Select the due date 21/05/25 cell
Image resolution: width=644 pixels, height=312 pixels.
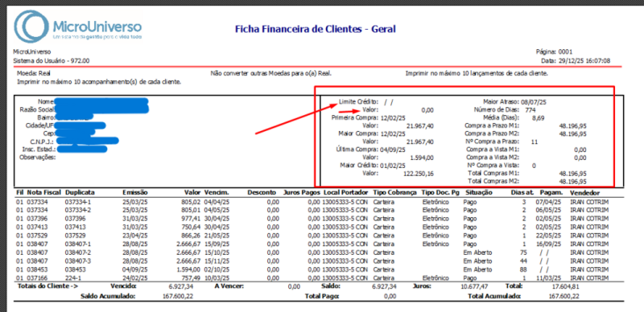tap(216, 236)
